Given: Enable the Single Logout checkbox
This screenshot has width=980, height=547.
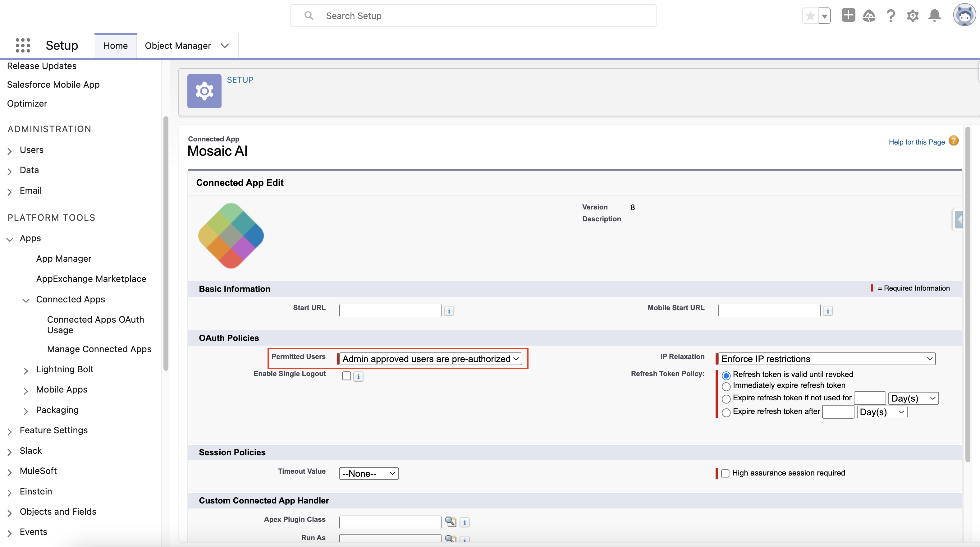Looking at the screenshot, I should tap(346, 376).
